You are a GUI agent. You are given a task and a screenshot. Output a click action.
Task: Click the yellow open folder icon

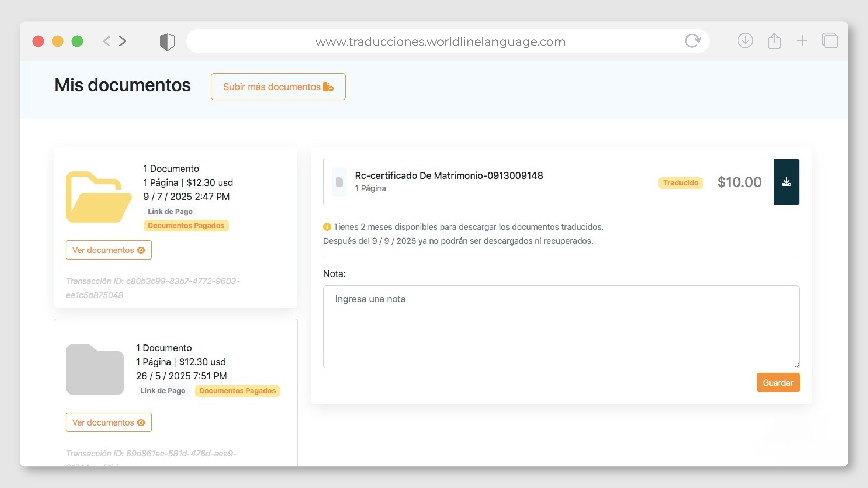(98, 197)
